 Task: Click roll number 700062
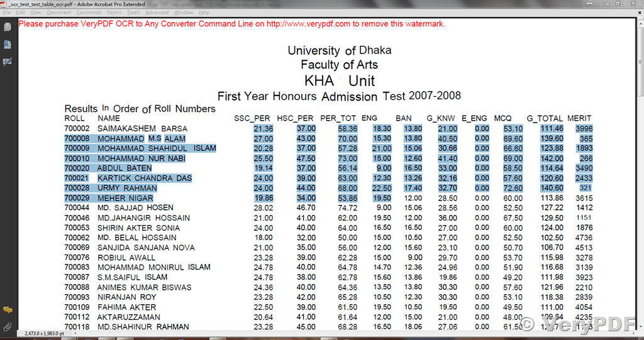click(77, 238)
